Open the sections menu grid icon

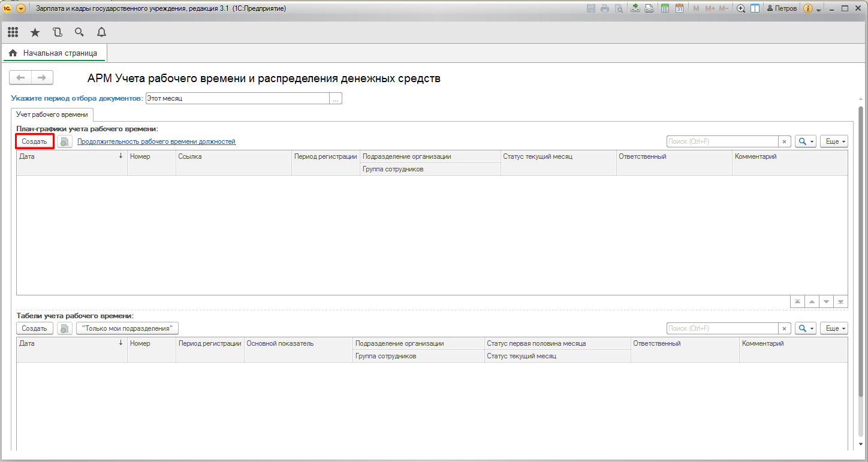coord(13,32)
